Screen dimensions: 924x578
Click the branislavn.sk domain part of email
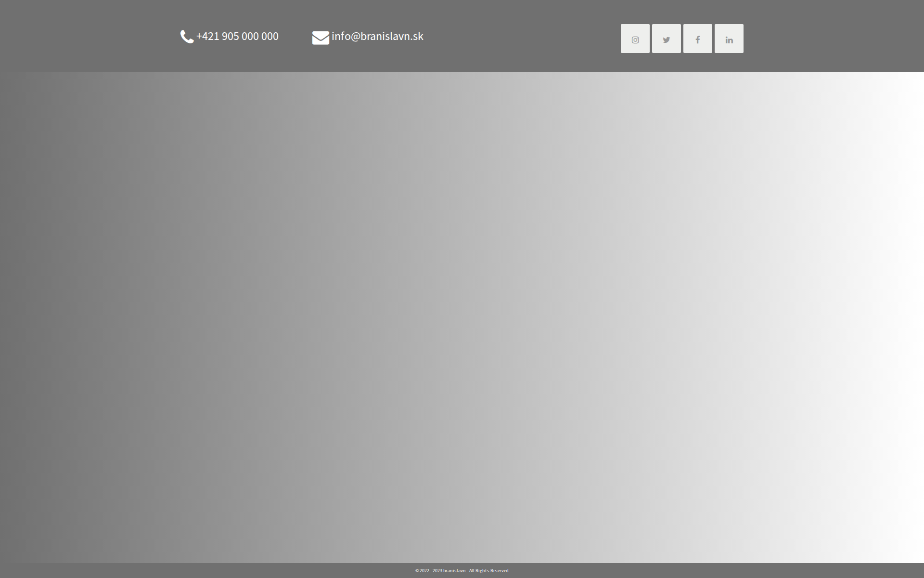pyautogui.click(x=392, y=36)
